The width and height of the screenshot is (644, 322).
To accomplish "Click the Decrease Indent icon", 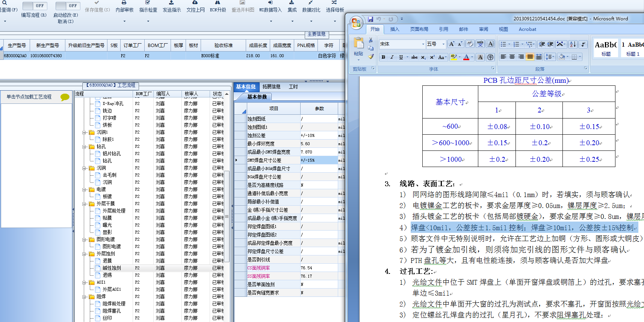I will point(542,44).
